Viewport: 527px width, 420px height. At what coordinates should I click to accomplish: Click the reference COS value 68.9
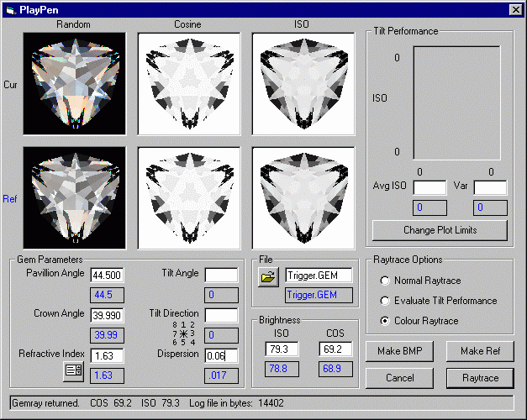[x=335, y=369]
